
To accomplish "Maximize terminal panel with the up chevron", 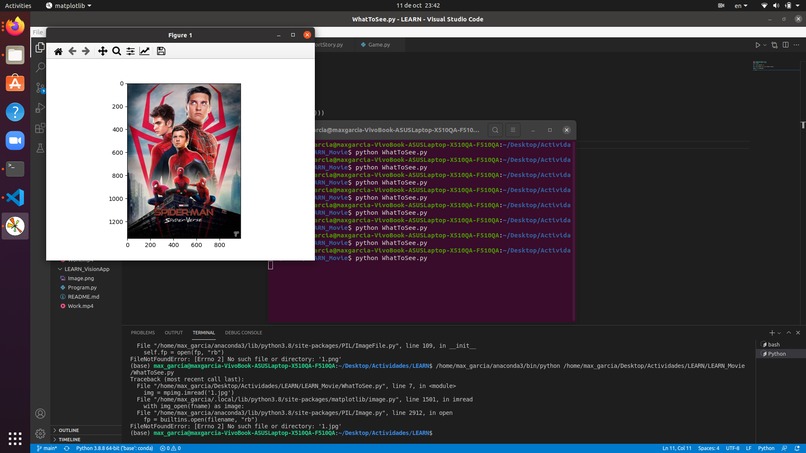I will point(789,333).
